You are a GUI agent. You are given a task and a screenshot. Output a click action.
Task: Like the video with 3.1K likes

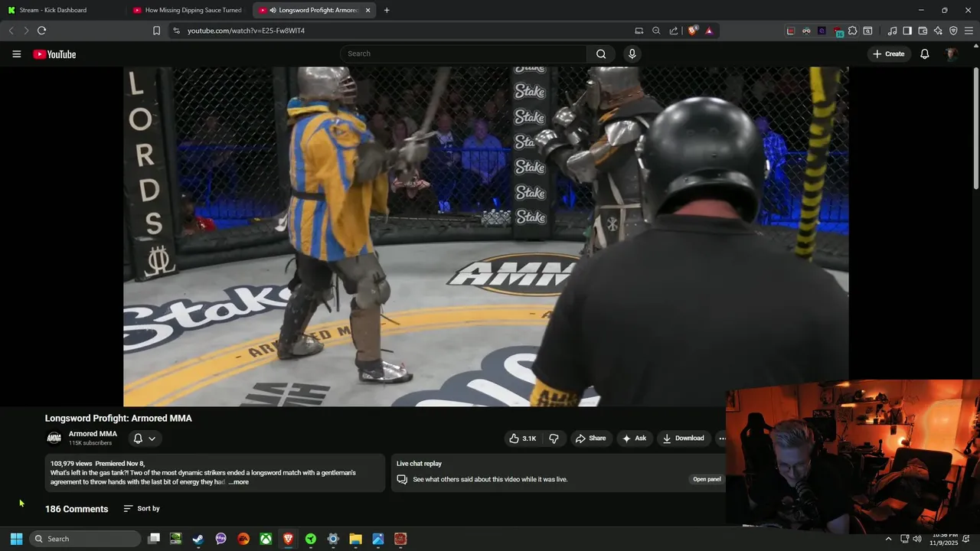[x=523, y=439]
